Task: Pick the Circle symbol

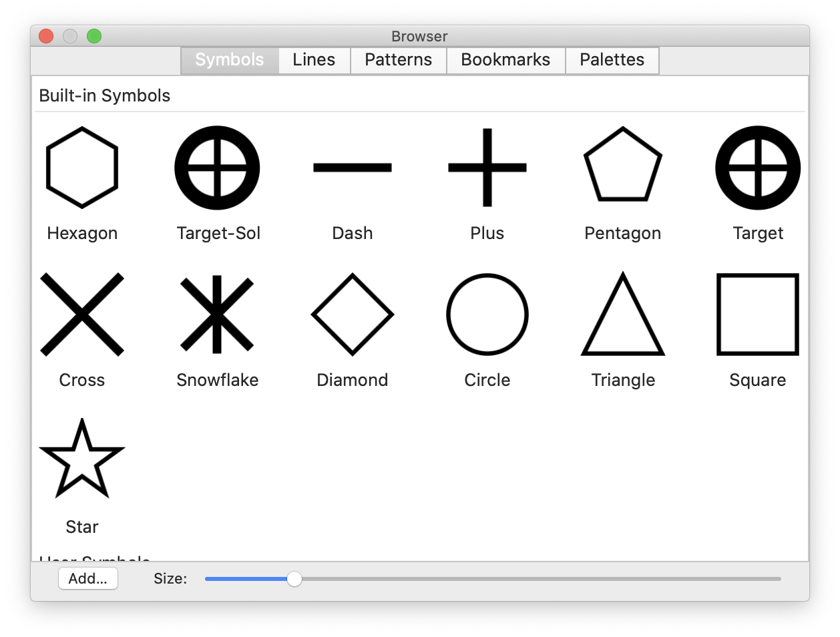Action: (487, 314)
